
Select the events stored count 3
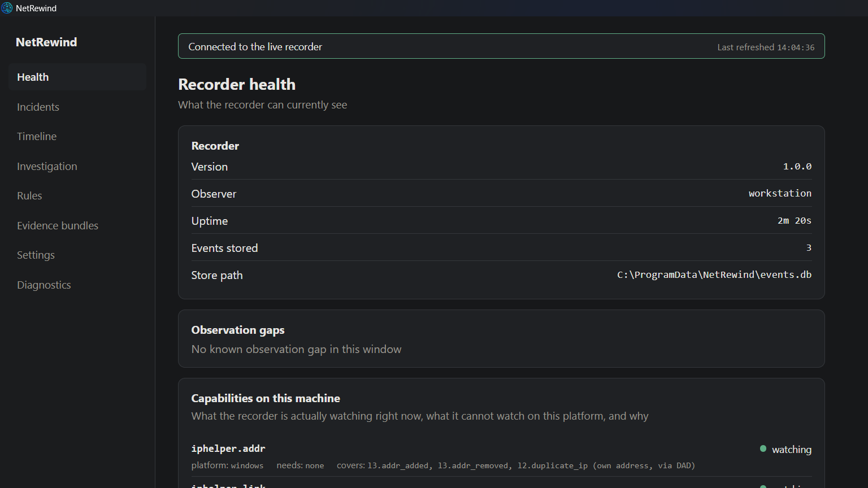(809, 247)
